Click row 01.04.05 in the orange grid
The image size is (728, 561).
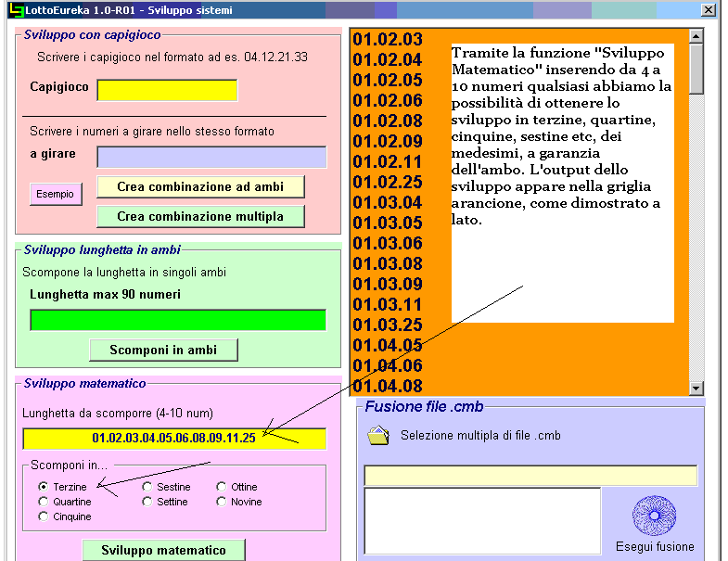388,346
